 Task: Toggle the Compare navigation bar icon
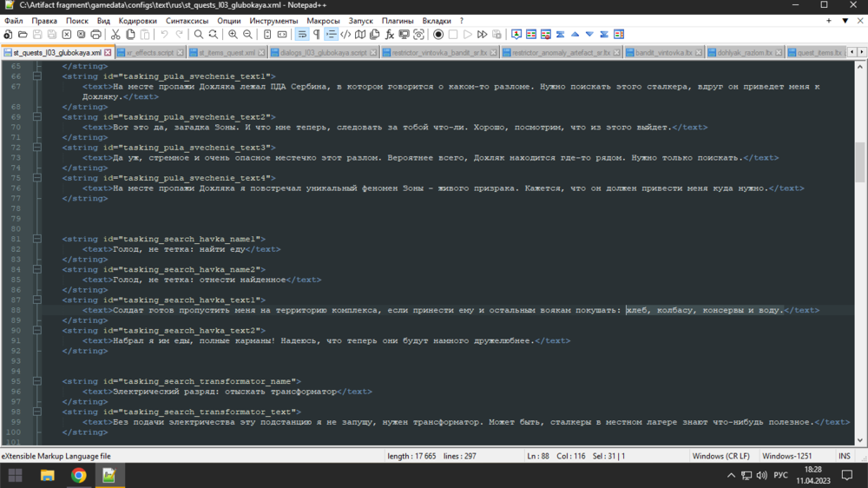click(619, 35)
